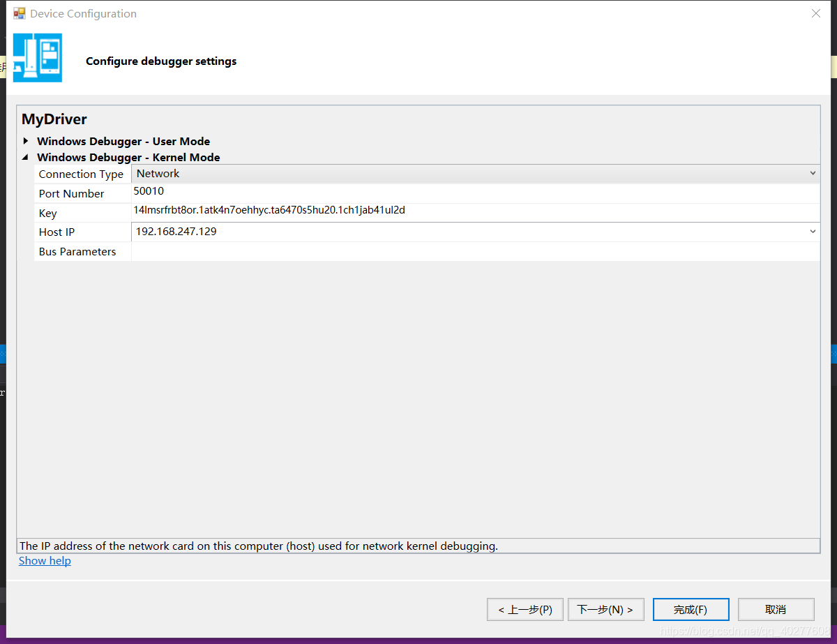Viewport: 837px width, 644px height.
Task: Click the Windows Debugger - User Mode label
Action: (x=123, y=141)
